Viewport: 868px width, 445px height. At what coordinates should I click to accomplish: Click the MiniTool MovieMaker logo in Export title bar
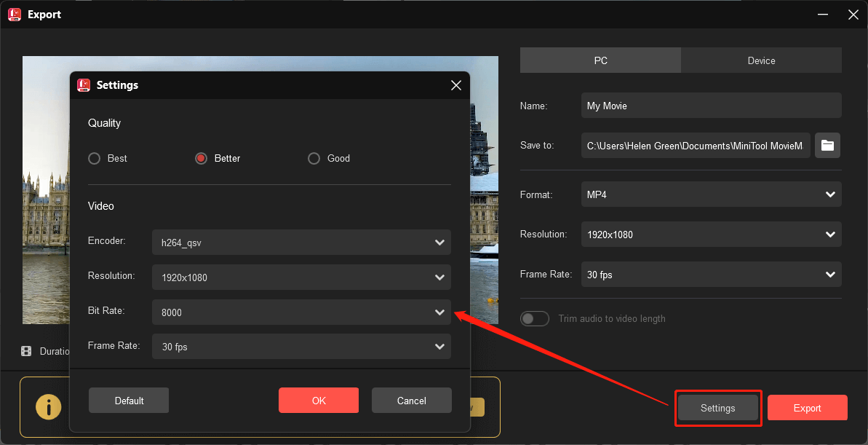(15, 15)
